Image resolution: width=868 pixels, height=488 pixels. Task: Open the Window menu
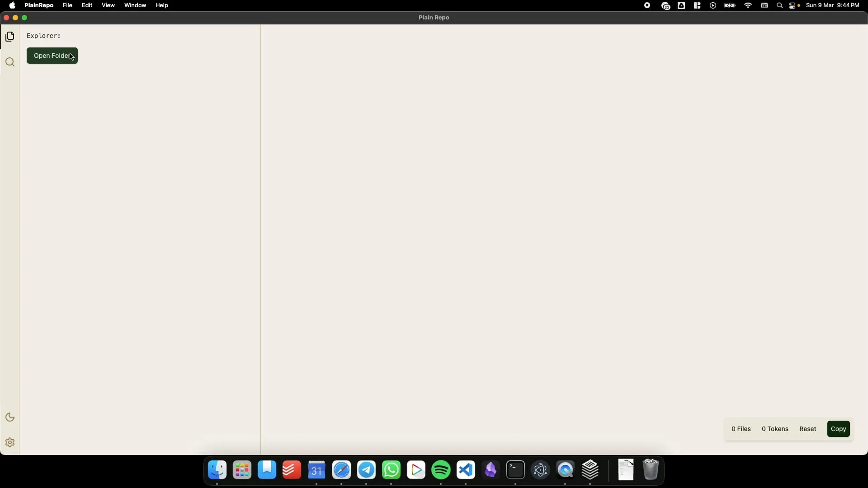pyautogui.click(x=135, y=5)
